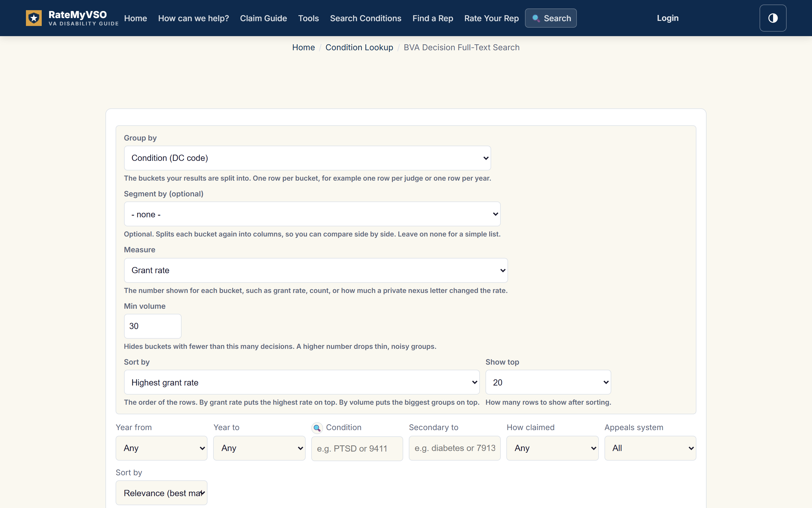Click the Condition text field

tap(357, 448)
